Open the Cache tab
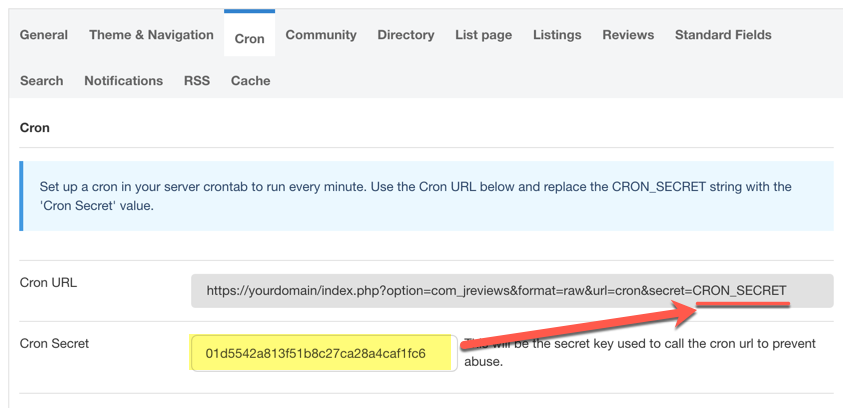The image size is (843, 408). pos(250,81)
